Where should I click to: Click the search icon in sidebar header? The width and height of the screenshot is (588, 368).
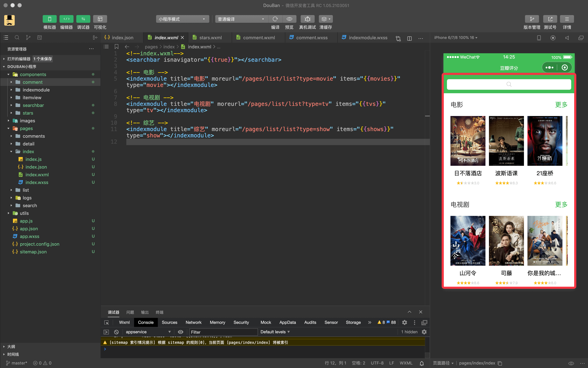click(x=17, y=38)
